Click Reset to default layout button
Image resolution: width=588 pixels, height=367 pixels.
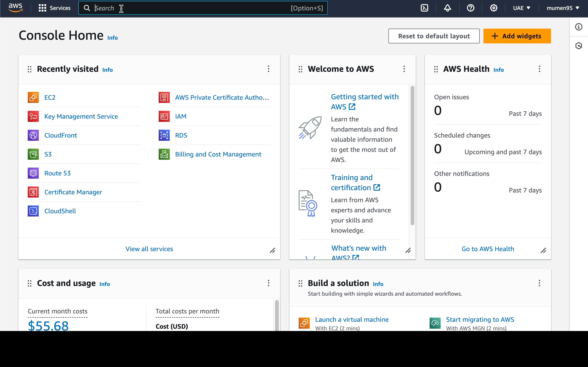pyautogui.click(x=433, y=36)
